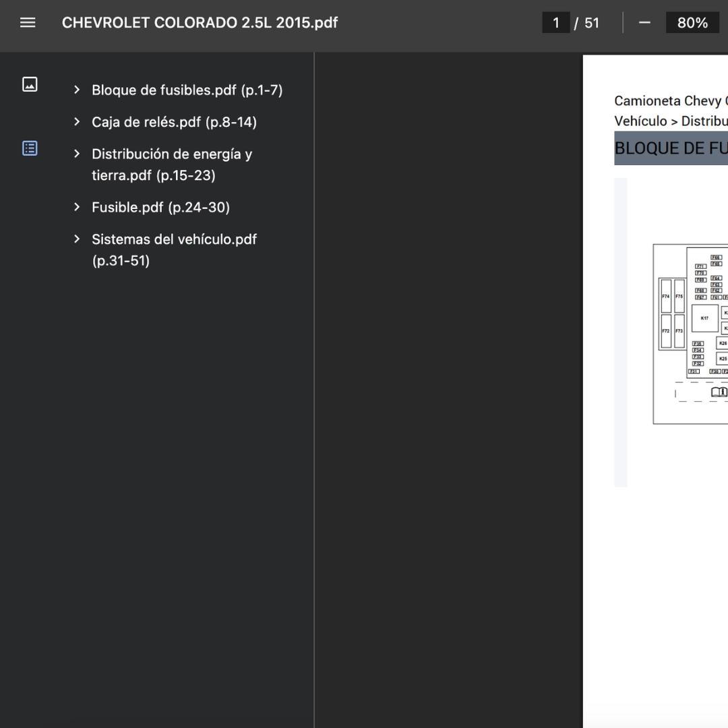Expand the Fusible.pdf bookmark chevron

[77, 207]
